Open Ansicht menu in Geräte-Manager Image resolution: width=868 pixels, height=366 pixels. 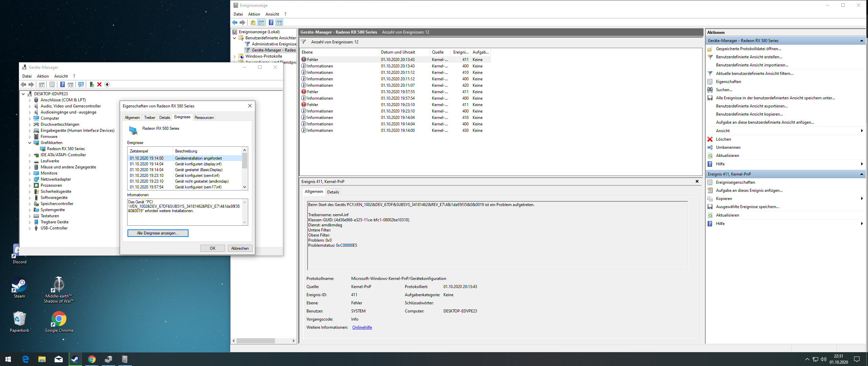coord(61,76)
